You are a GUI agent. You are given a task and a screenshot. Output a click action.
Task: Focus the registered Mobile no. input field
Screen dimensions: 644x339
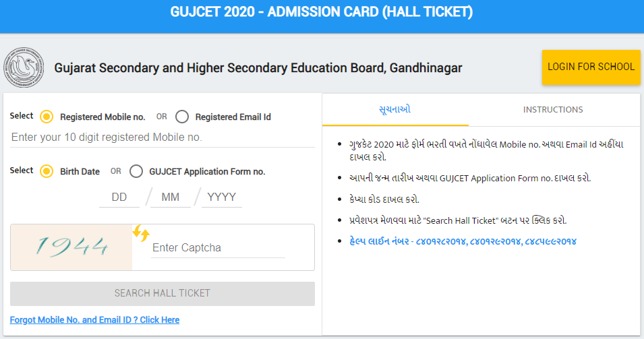coord(162,137)
